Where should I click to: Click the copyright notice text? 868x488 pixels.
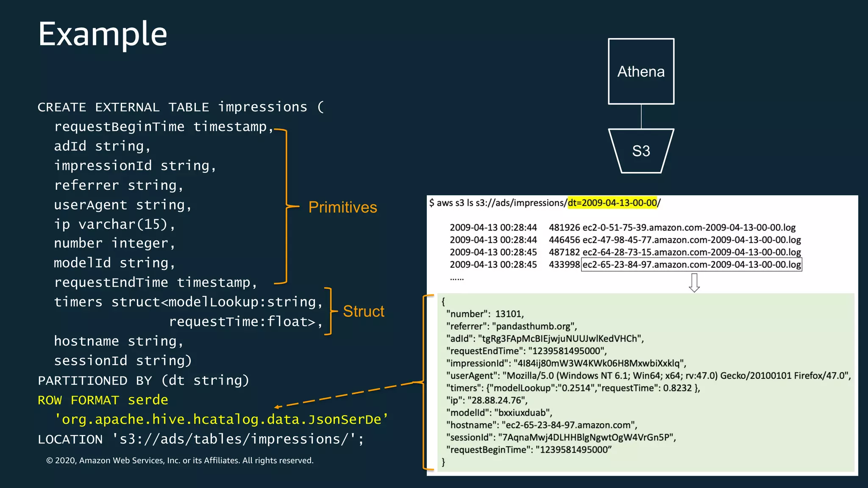(x=180, y=460)
